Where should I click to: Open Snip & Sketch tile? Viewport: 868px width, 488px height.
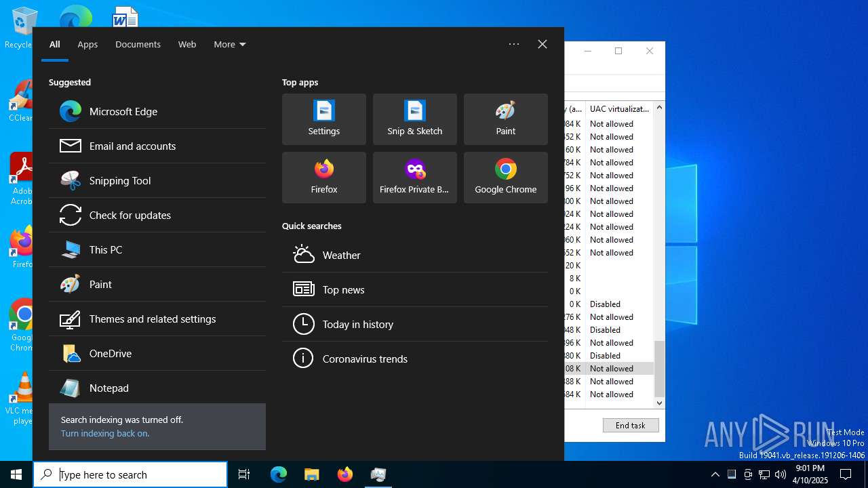[415, 119]
